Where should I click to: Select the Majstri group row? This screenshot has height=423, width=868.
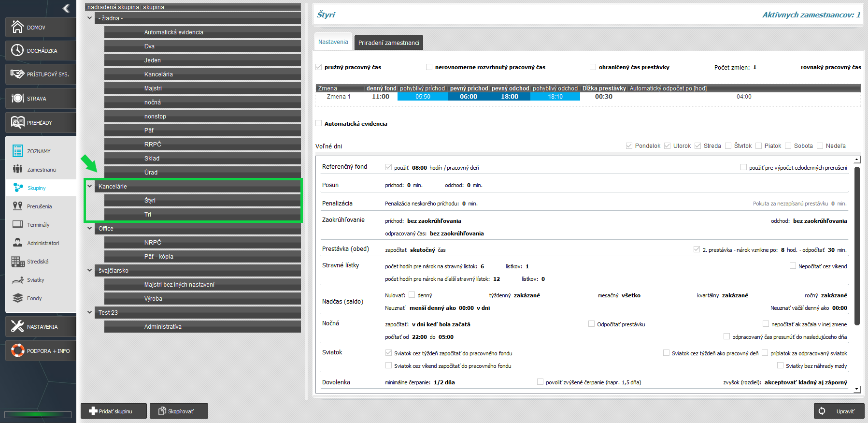tap(202, 88)
